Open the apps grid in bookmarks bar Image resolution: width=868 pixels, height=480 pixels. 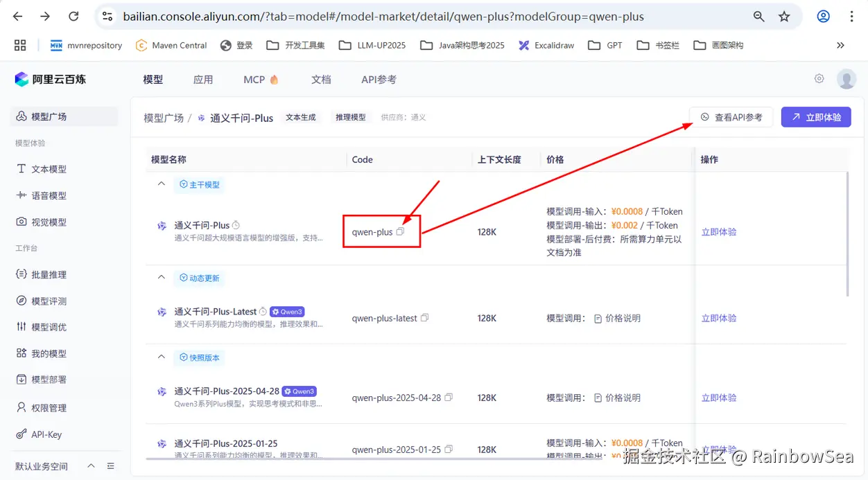point(20,45)
